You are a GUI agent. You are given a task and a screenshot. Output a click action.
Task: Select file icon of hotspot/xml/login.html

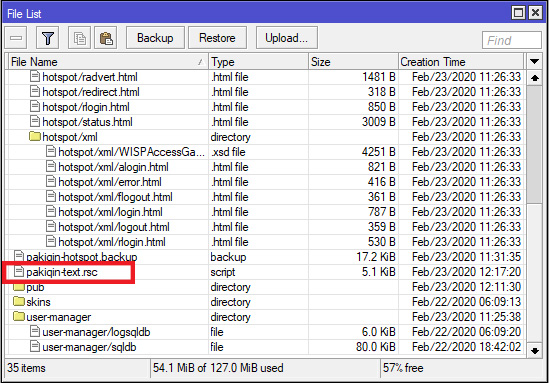click(x=51, y=212)
